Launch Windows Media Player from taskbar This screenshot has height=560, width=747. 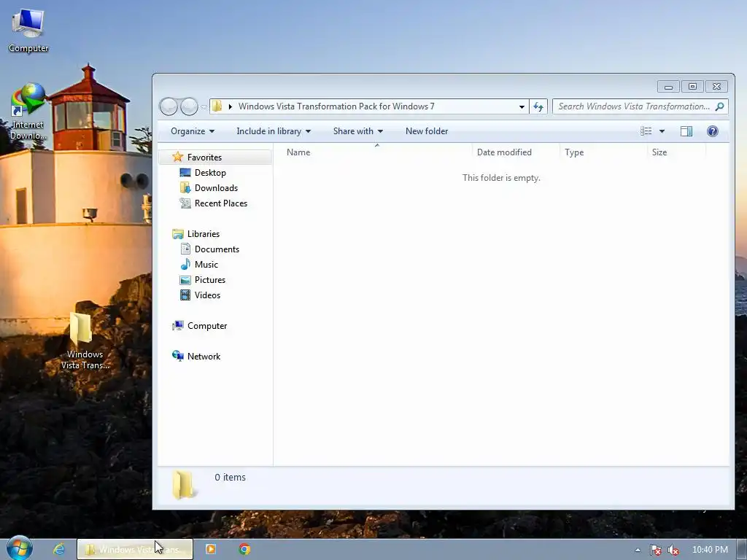click(210, 549)
